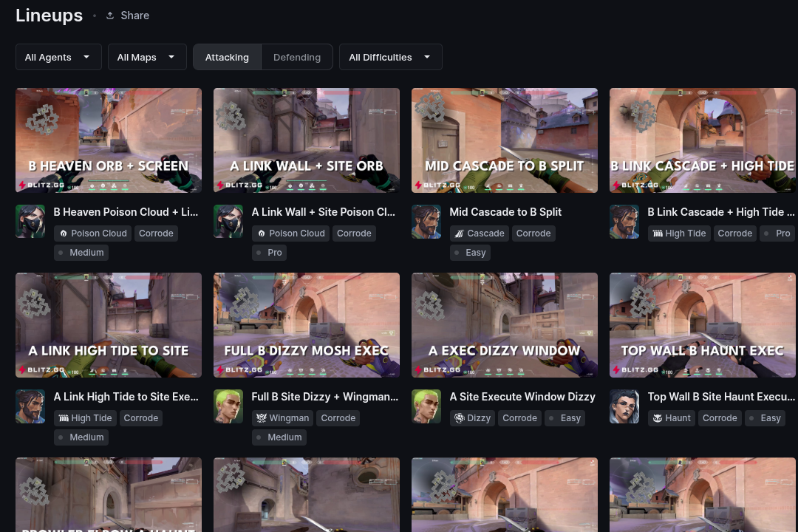798x532 pixels.
Task: Open Harbor avatar beside A Link High Tide
Action: 30,406
